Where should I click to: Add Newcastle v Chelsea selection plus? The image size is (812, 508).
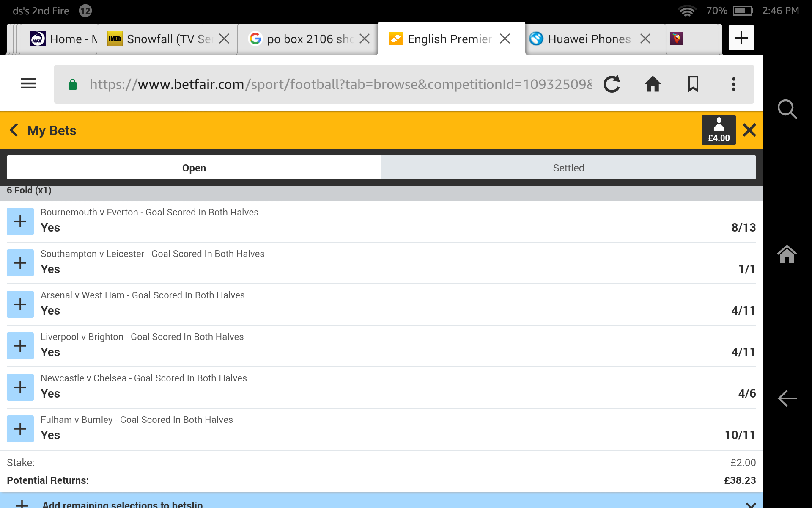point(20,387)
